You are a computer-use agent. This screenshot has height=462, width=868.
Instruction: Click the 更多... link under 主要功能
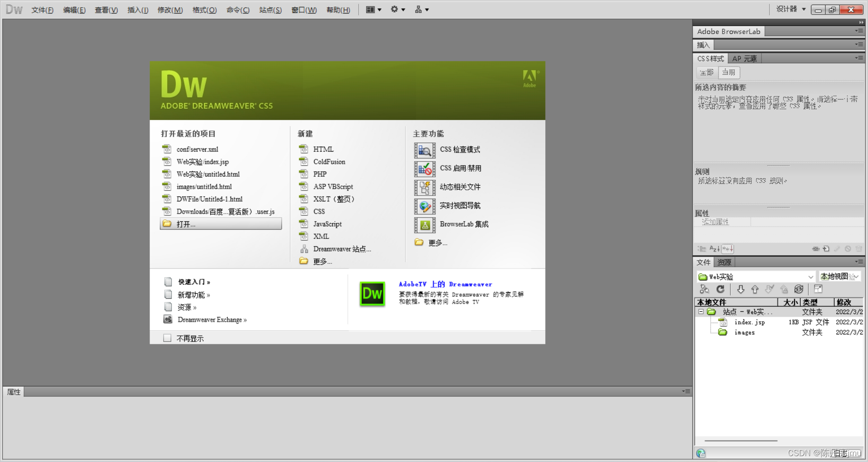[438, 243]
